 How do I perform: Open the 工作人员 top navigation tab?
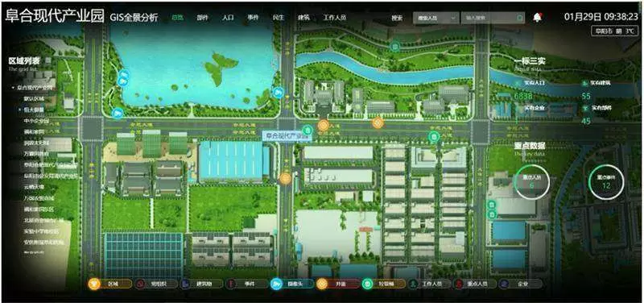(334, 18)
